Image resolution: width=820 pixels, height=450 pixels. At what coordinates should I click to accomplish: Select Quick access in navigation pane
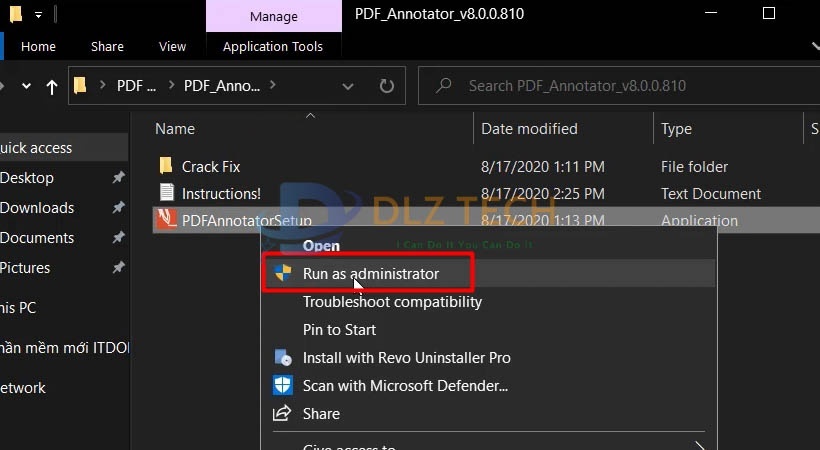(x=36, y=148)
